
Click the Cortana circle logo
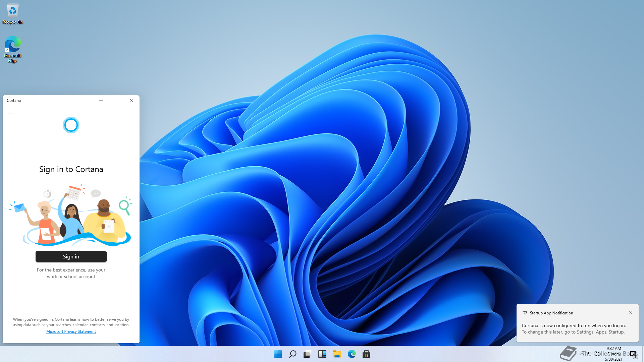click(71, 125)
